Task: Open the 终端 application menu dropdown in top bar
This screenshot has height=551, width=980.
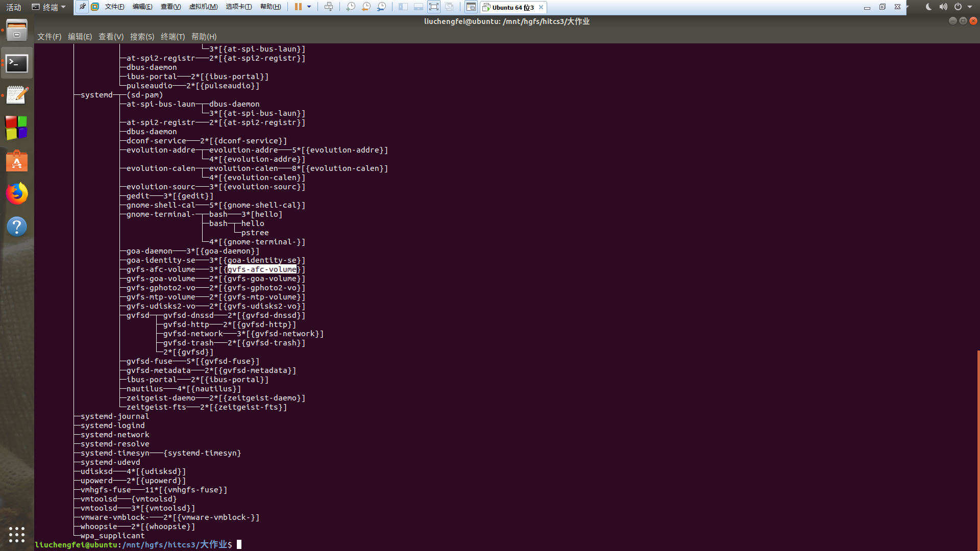Action: coord(49,7)
